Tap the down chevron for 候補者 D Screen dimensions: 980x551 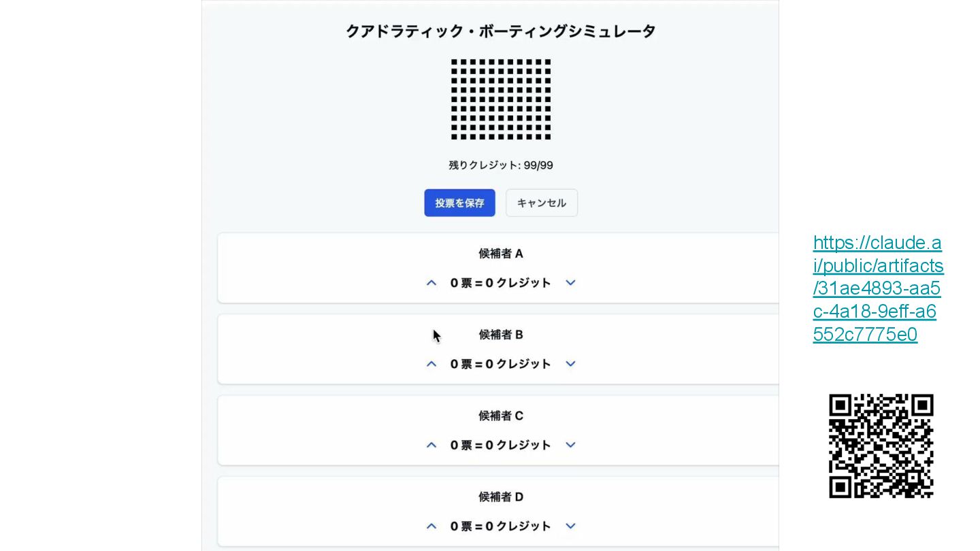click(570, 526)
